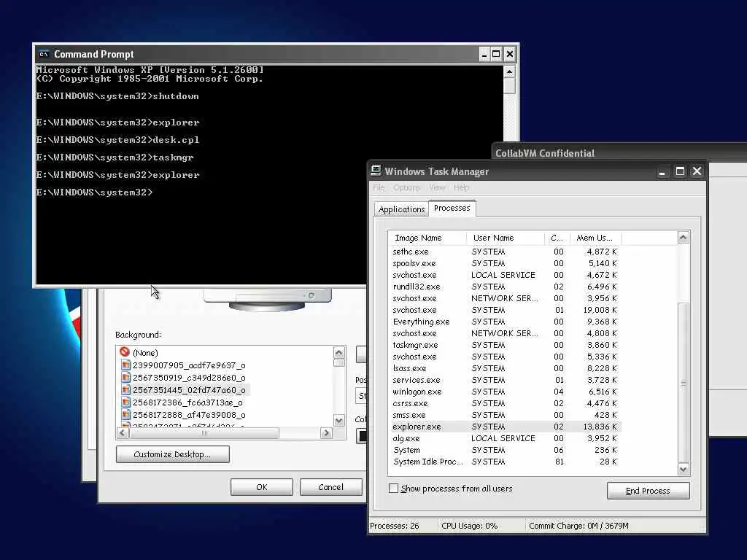Open the File menu in Task Manager
This screenshot has height=560, width=747.
pyautogui.click(x=379, y=187)
